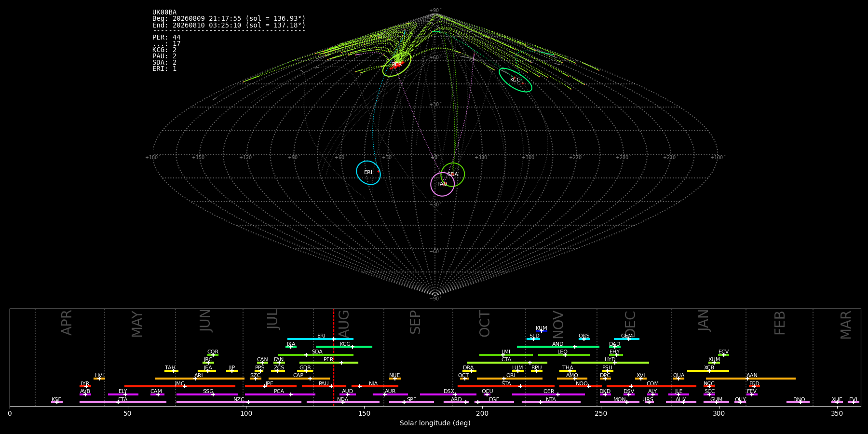Select the PAU pink radiant circle

click(442, 184)
